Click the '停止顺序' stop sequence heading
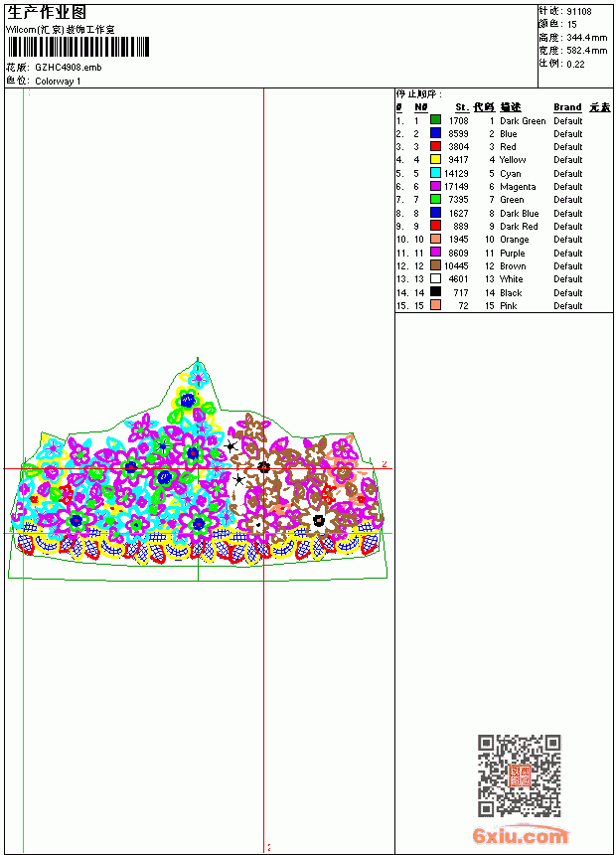616x855 pixels. click(x=419, y=94)
